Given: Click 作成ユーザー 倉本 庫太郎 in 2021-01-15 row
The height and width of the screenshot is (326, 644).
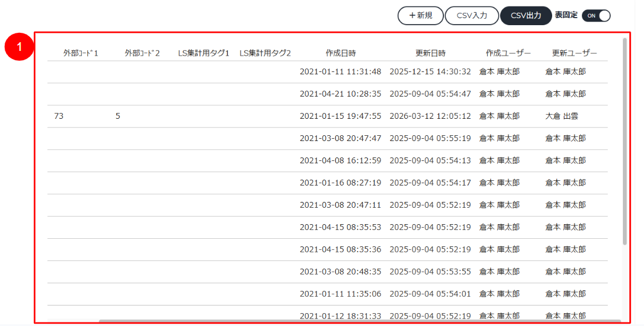Looking at the screenshot, I should [x=500, y=116].
